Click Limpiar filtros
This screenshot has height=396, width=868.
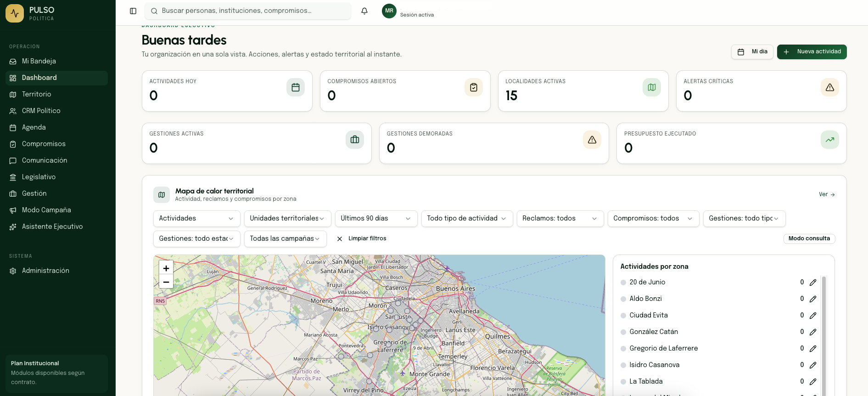point(362,239)
